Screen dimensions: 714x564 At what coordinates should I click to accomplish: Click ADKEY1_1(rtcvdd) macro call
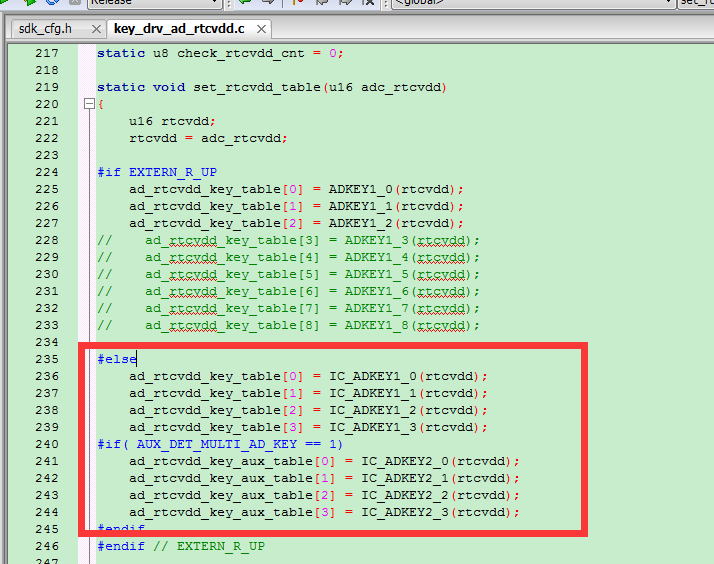[x=396, y=206]
